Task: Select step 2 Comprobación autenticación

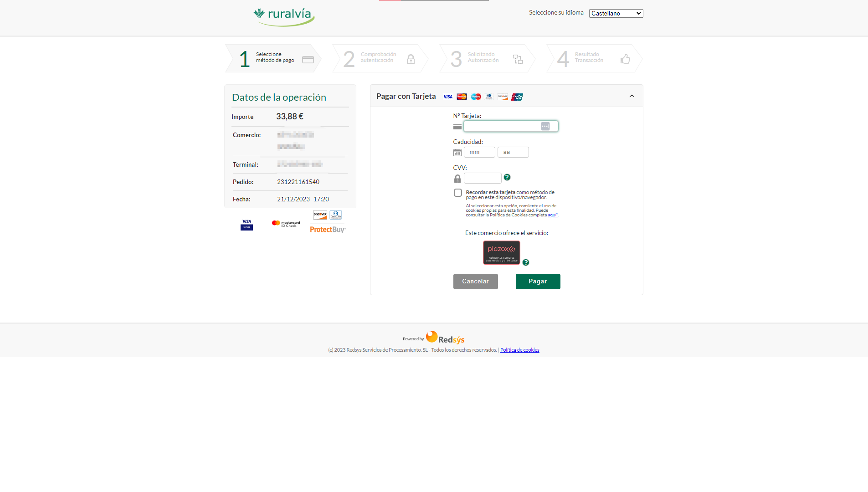Action: point(380,58)
